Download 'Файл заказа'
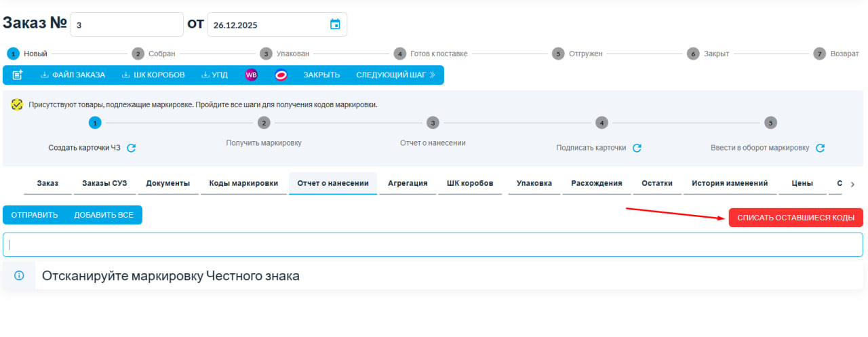This screenshot has height=337, width=868. [73, 75]
